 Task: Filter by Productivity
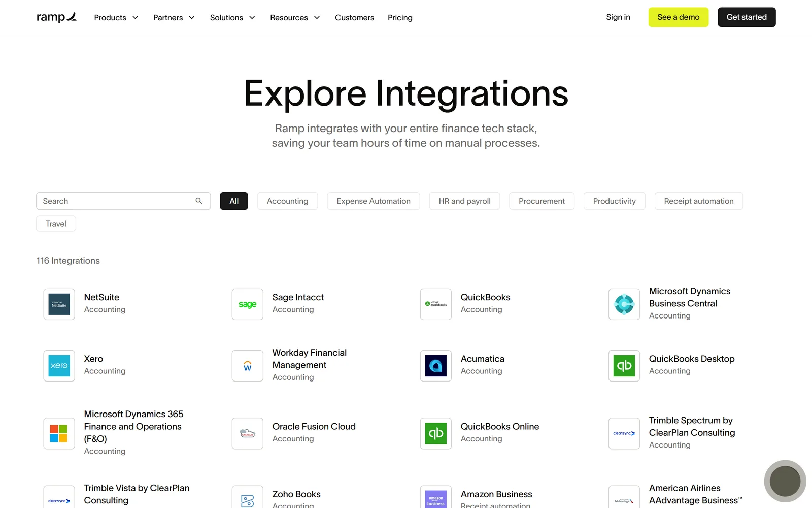(x=614, y=201)
